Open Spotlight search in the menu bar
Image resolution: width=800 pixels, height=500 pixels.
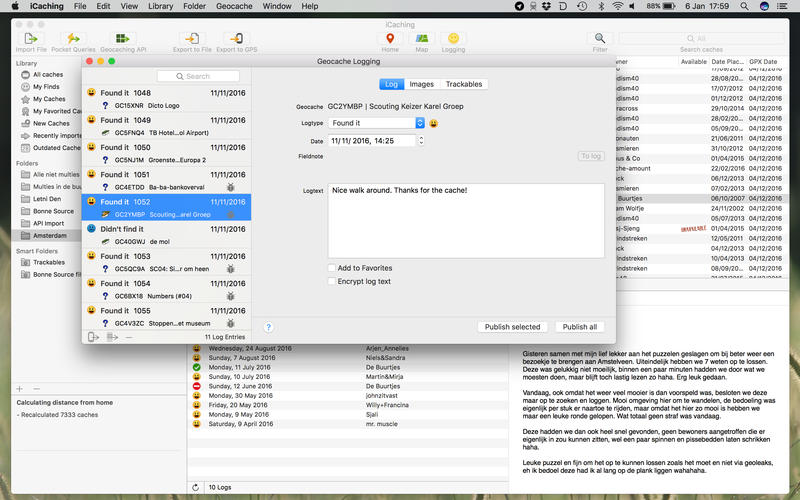point(744,6)
